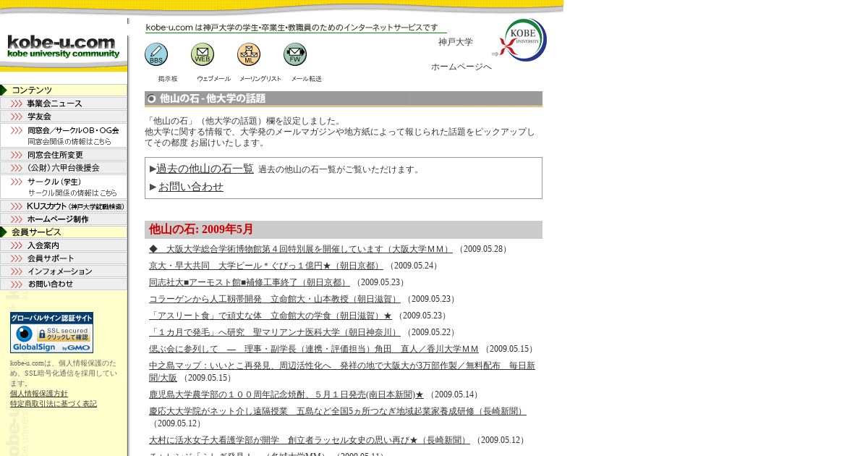Click お問い合わせ link in the content box

pos(191,187)
